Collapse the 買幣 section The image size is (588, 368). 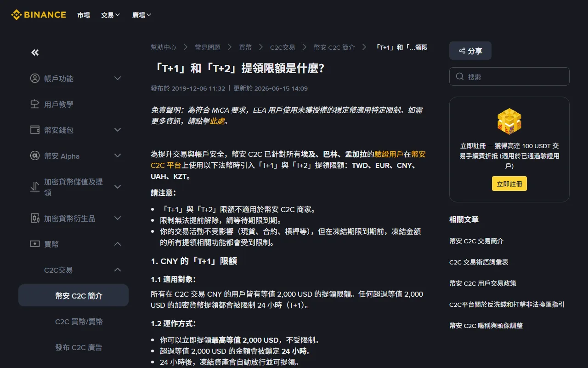[118, 244]
